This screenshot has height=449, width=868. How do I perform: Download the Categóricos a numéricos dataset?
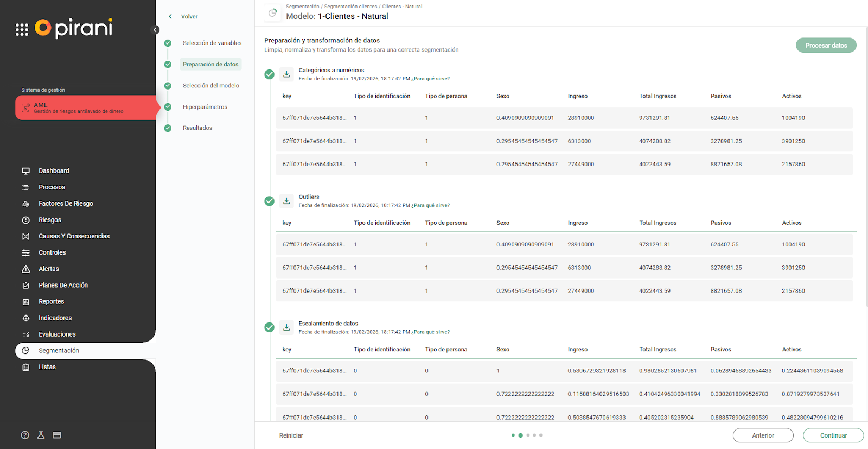point(286,74)
